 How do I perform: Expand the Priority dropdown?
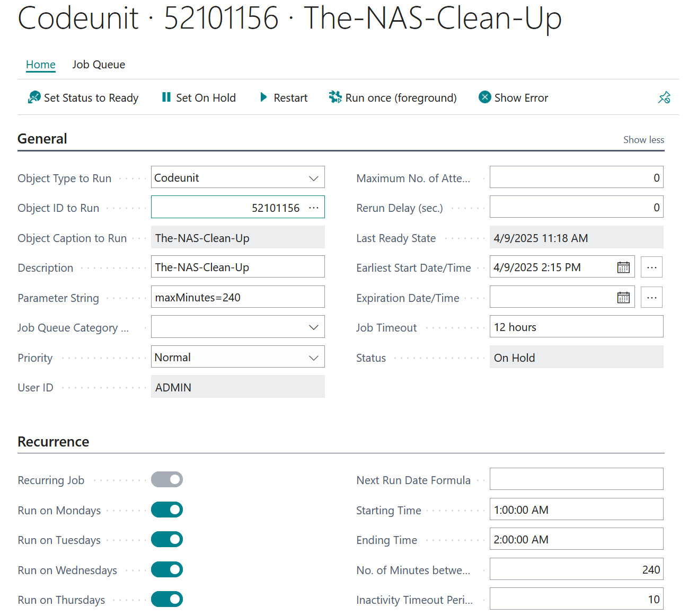click(x=313, y=358)
